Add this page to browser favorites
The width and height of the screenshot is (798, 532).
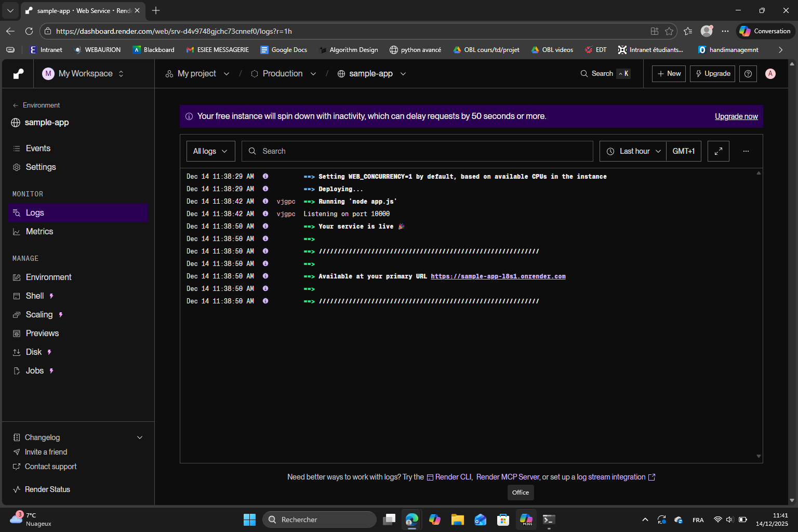tap(669, 31)
